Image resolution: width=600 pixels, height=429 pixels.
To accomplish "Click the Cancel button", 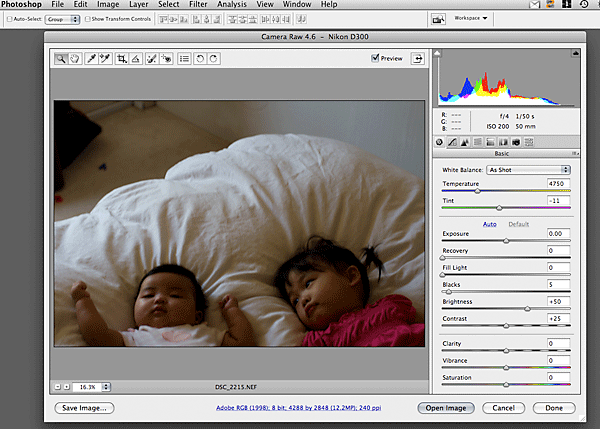I will tap(503, 408).
